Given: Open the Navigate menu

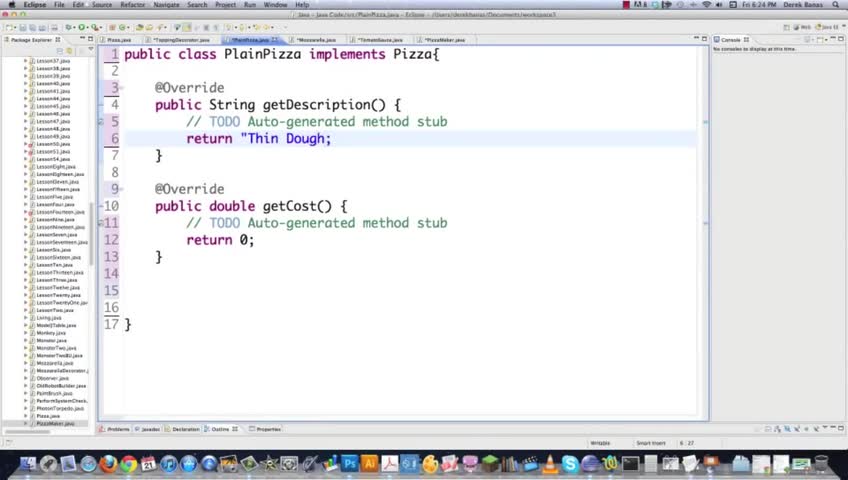Looking at the screenshot, I should pyautogui.click(x=167, y=4).
